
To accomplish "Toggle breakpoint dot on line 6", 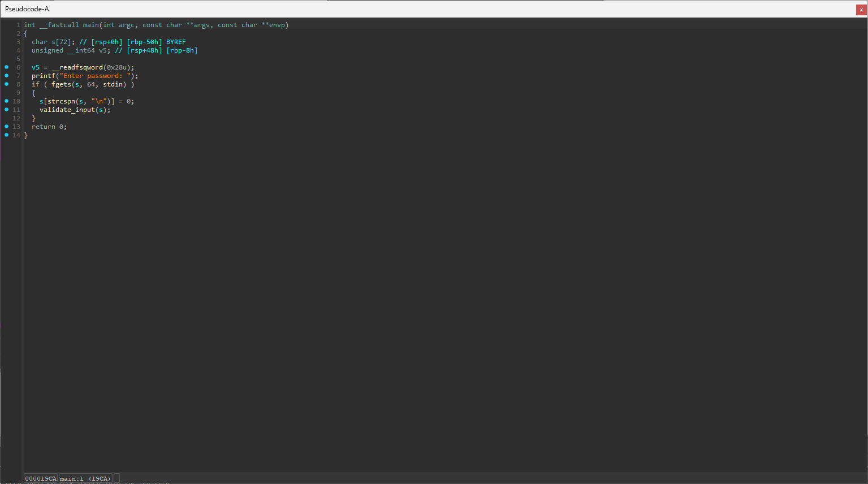I will point(7,67).
